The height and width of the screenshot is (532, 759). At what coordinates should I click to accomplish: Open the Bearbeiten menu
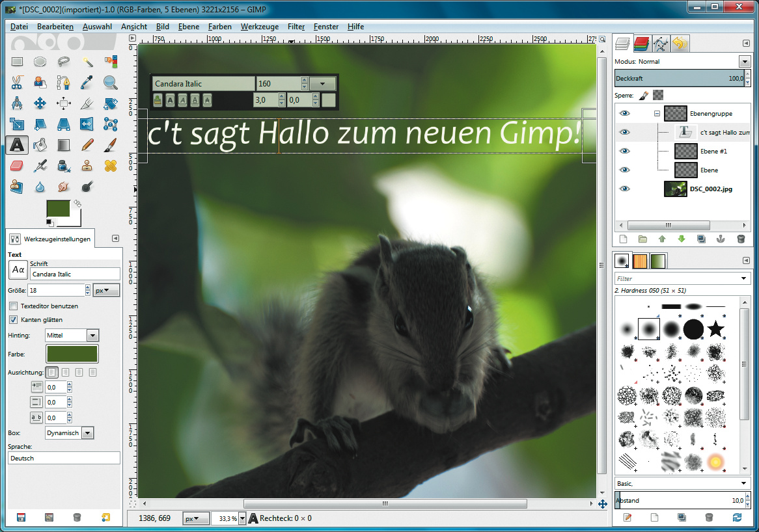(55, 27)
